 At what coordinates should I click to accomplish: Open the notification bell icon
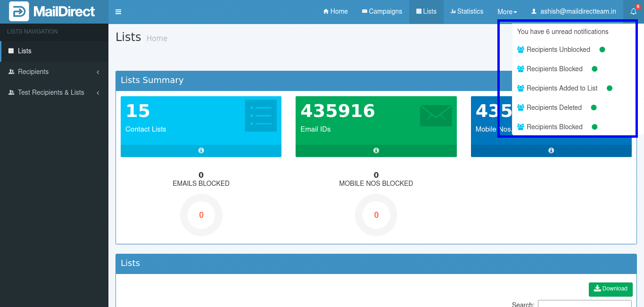click(x=634, y=12)
